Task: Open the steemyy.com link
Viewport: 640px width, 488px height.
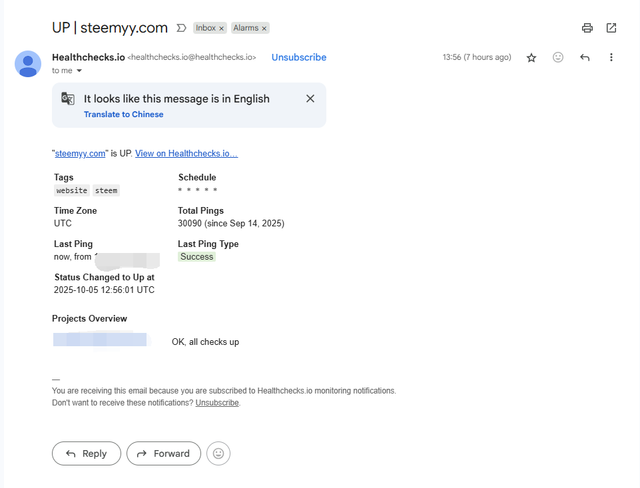Action: (x=80, y=153)
